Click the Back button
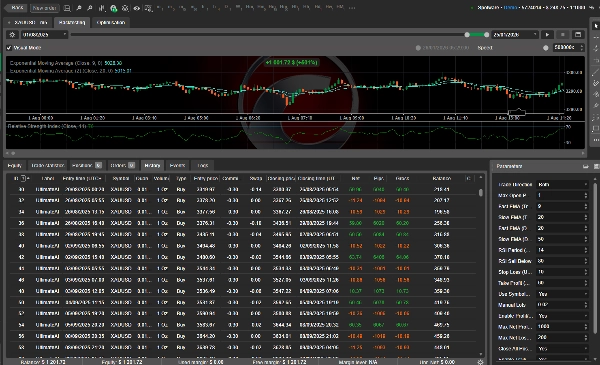600x365 pixels. 16,8
